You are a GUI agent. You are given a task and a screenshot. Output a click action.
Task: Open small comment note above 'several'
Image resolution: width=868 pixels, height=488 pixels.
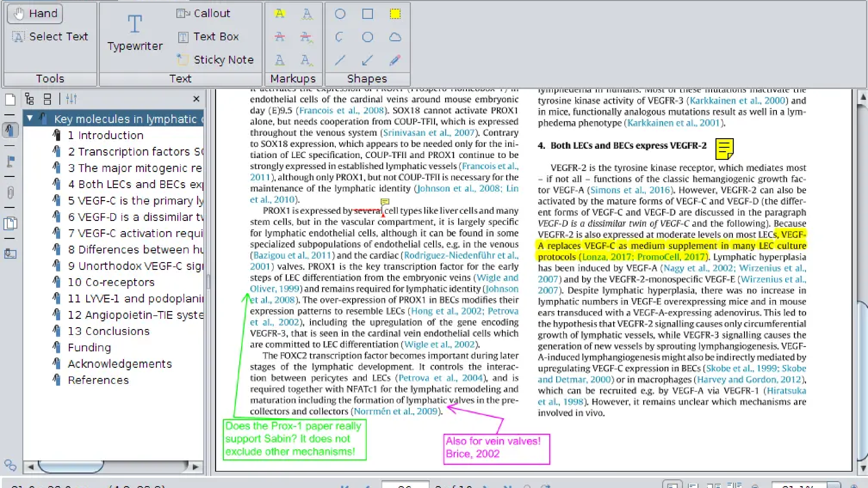coord(385,202)
